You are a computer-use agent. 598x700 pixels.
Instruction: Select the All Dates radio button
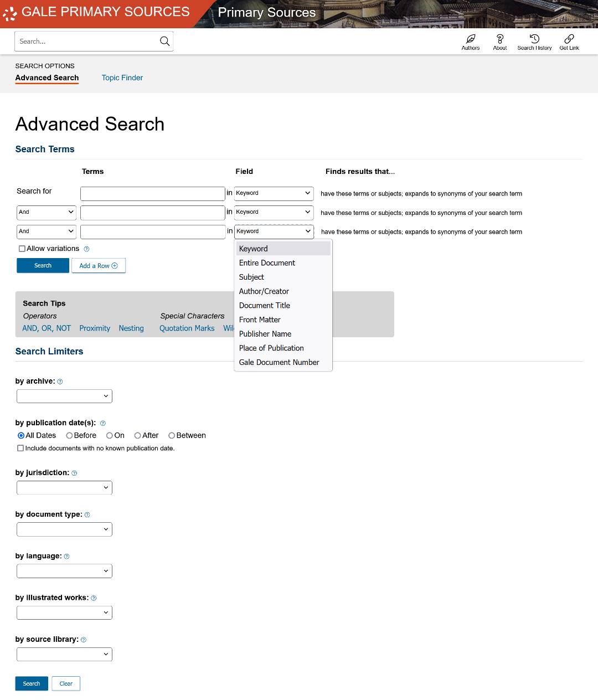tap(21, 435)
